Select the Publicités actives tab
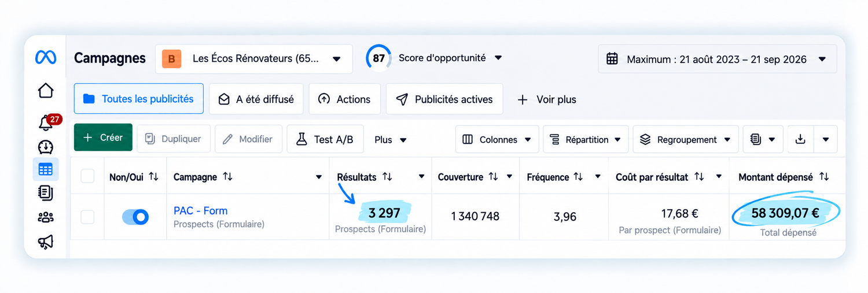868x293 pixels. tap(444, 99)
